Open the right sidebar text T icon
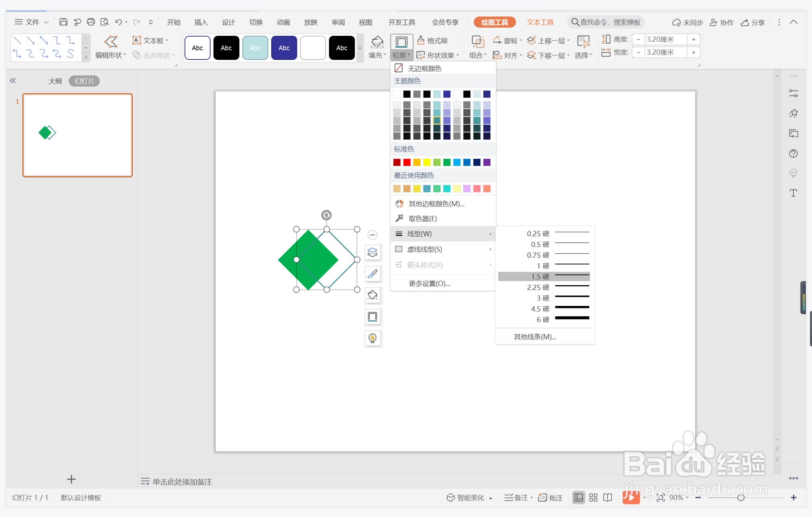This screenshot has height=517, width=812. point(793,193)
